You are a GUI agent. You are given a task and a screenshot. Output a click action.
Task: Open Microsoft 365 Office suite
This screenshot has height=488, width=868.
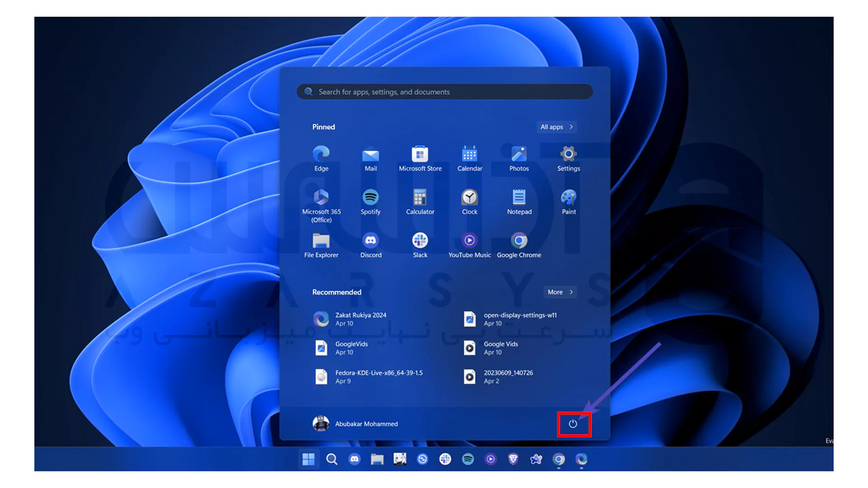click(322, 202)
